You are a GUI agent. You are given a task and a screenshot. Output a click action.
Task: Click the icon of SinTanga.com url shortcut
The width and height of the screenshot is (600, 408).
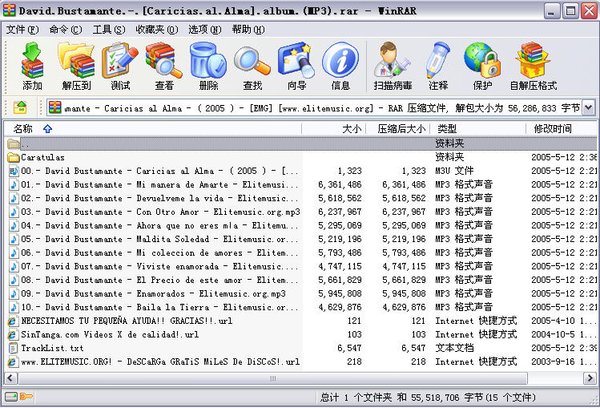(x=13, y=335)
